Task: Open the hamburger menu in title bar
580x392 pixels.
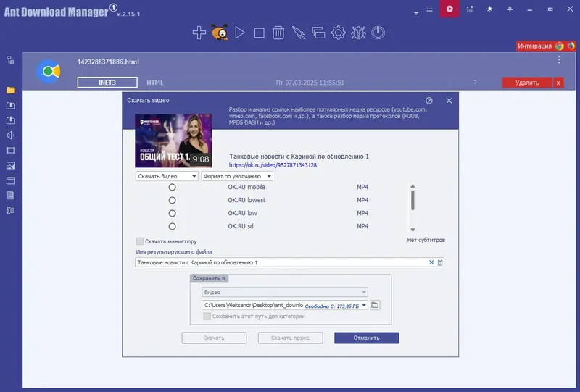Action: pos(429,9)
